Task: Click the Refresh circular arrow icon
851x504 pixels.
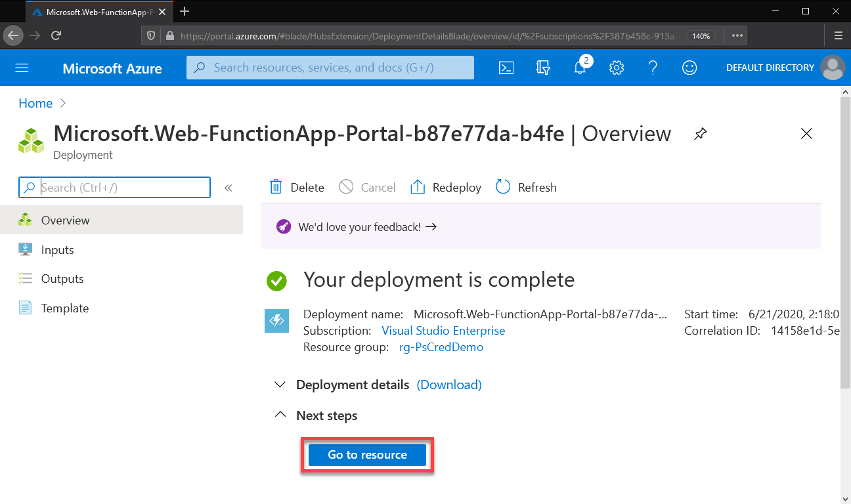Action: 503,187
